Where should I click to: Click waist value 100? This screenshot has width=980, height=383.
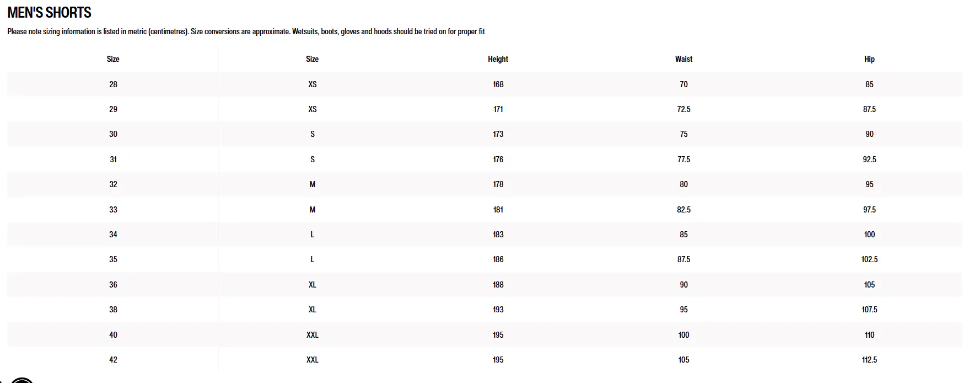(683, 335)
